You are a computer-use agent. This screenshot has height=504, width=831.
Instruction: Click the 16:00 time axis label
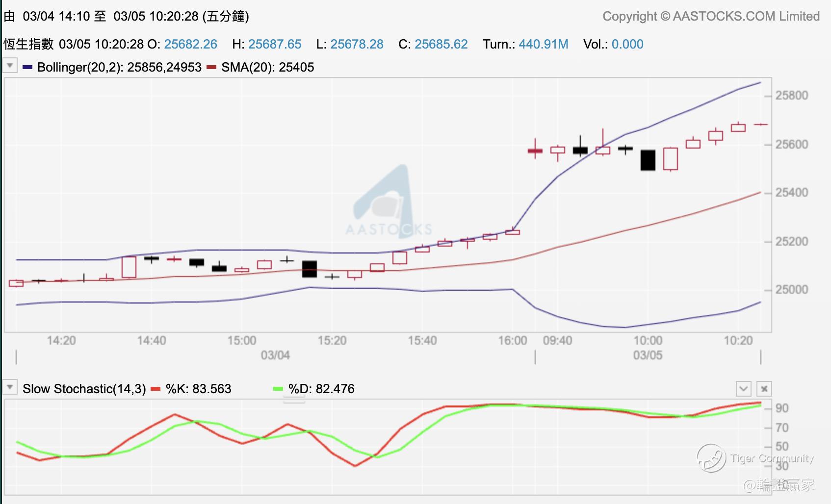pos(513,340)
